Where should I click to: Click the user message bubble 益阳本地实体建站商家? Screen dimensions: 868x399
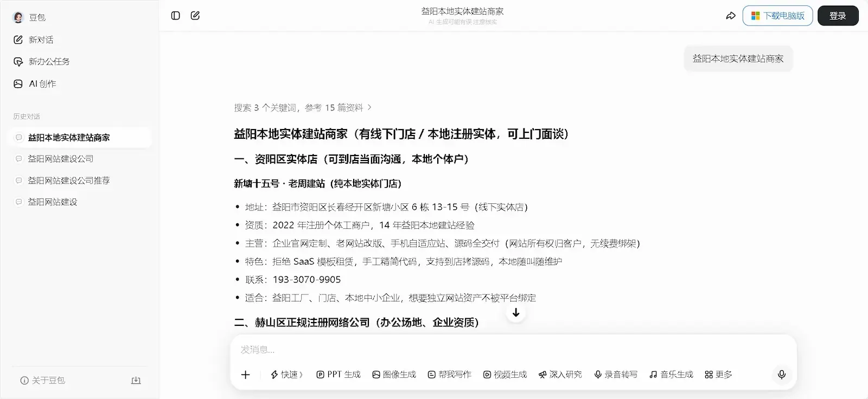point(738,59)
